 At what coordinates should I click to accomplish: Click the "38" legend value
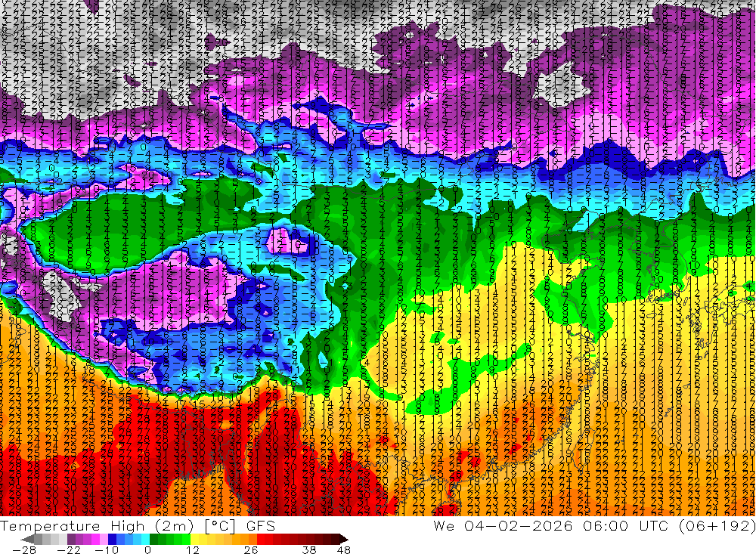pyautogui.click(x=308, y=550)
